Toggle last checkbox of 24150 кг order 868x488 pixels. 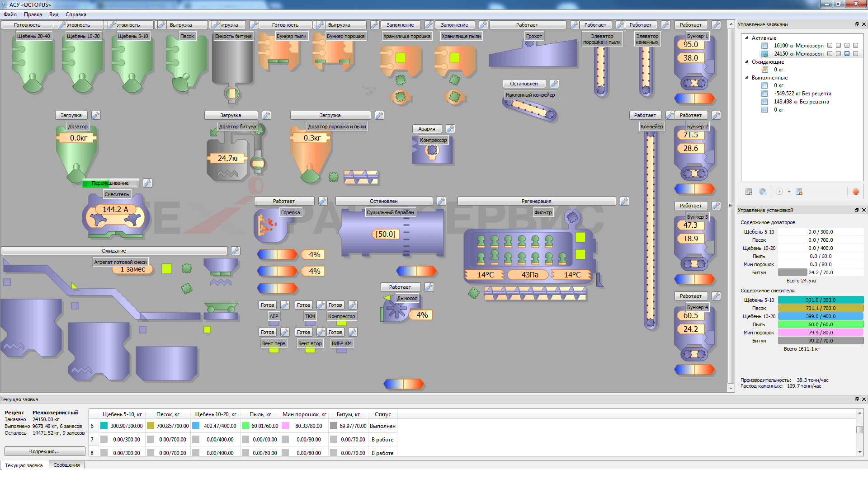click(855, 54)
